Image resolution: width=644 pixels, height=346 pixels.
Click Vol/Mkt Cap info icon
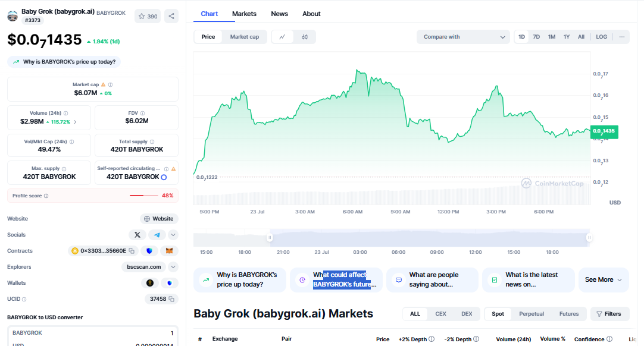click(x=72, y=141)
